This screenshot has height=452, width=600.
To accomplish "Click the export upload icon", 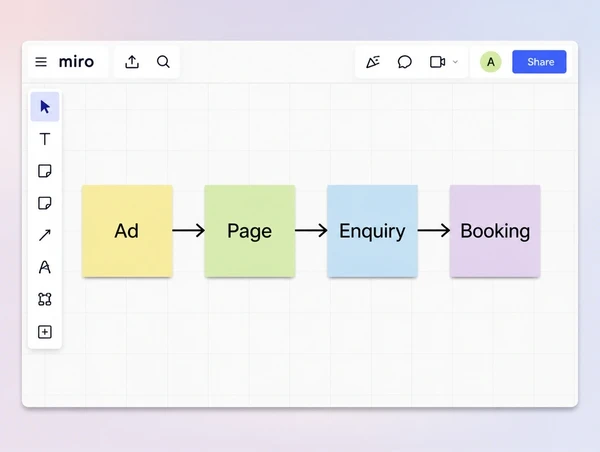I will tap(132, 62).
